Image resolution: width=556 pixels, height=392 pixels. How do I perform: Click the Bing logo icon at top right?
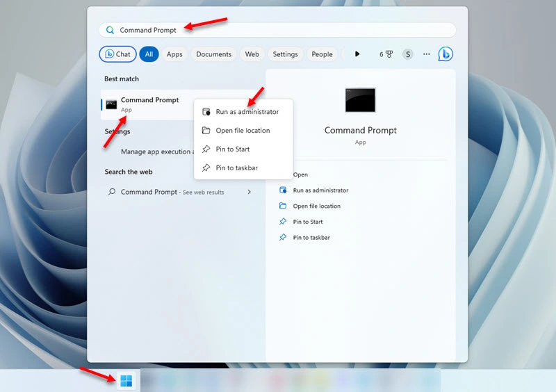coord(445,54)
